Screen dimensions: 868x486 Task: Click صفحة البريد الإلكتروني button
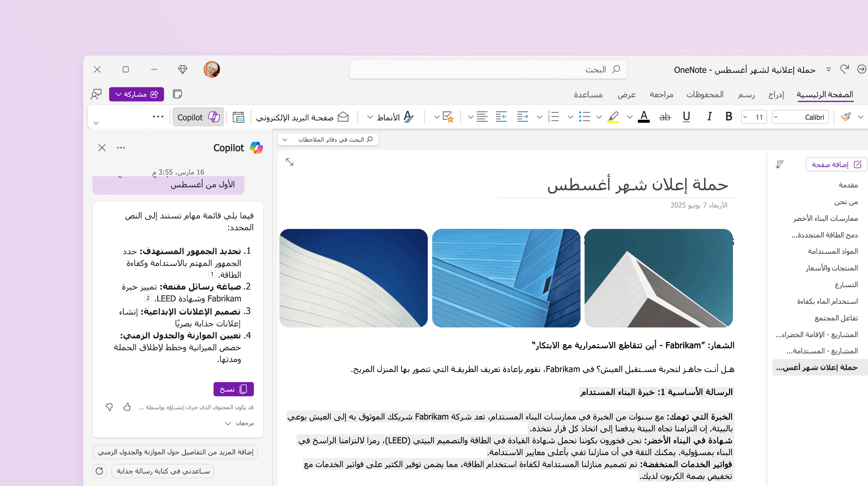point(302,117)
